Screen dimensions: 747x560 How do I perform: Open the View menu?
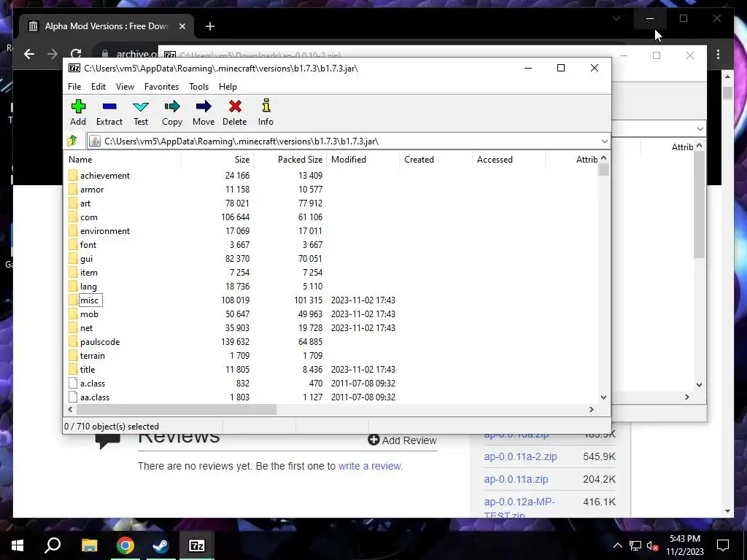tap(125, 87)
